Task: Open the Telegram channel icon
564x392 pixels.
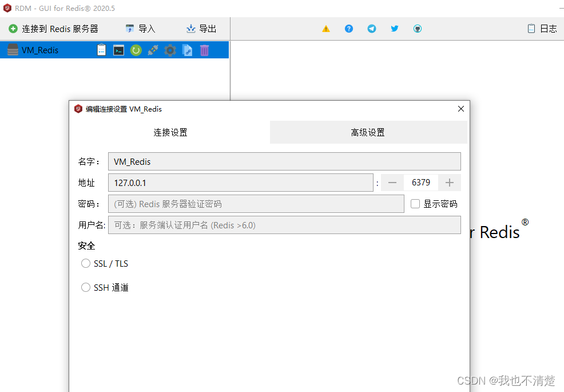Action: pos(372,29)
